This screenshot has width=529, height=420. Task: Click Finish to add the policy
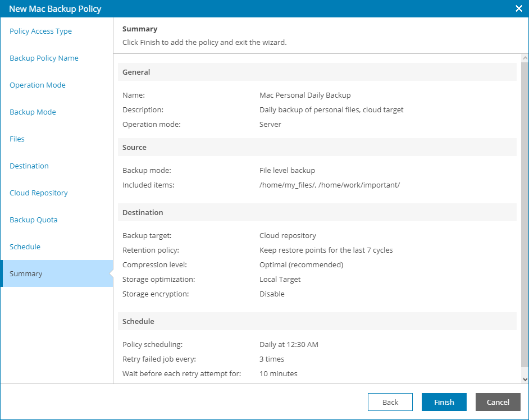point(444,402)
